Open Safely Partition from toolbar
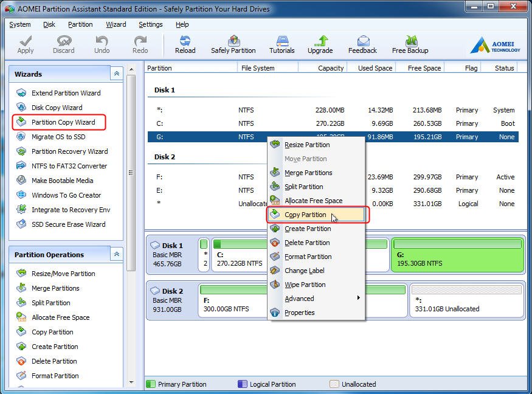Image resolution: width=532 pixels, height=394 pixels. point(233,45)
